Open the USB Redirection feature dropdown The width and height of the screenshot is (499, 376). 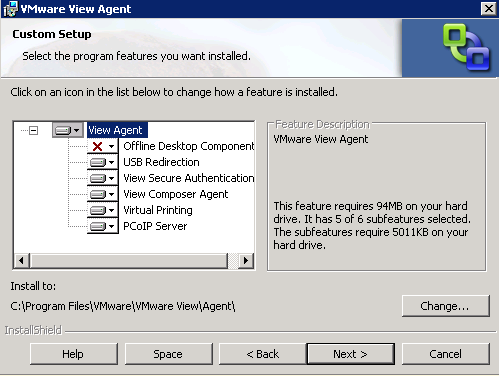click(103, 162)
